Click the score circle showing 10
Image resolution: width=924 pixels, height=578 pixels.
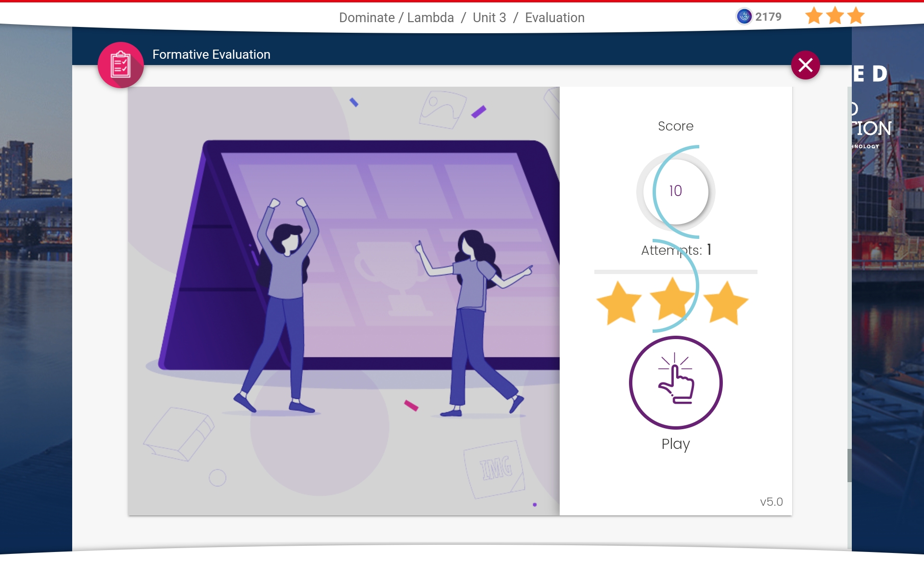click(676, 191)
